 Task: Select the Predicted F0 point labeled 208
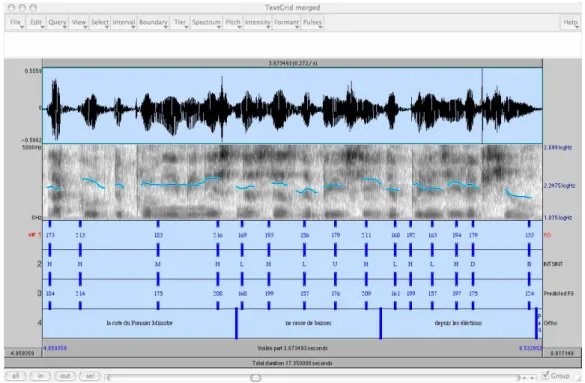coord(218,293)
